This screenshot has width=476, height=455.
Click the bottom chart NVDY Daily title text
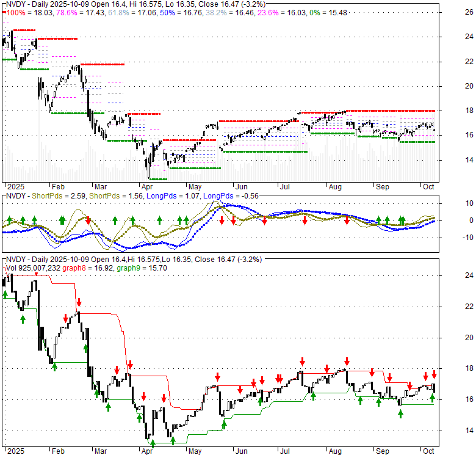134,260
